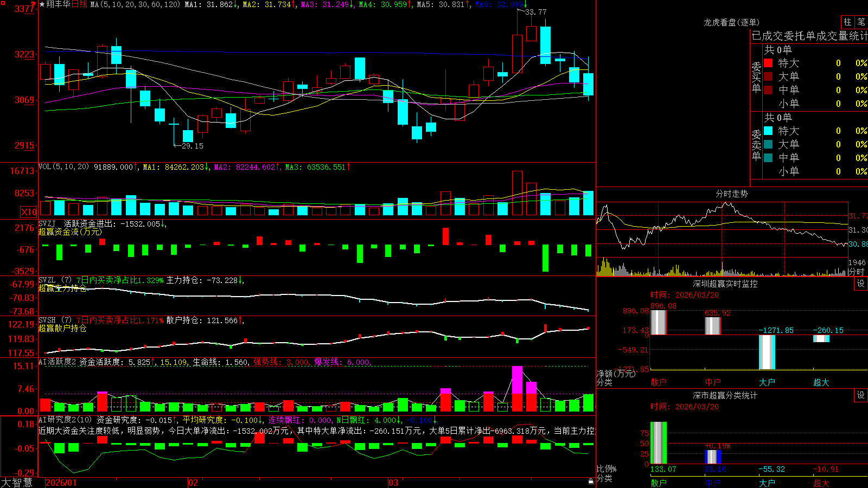Select the stock name 翔丰华

(x=58, y=4)
